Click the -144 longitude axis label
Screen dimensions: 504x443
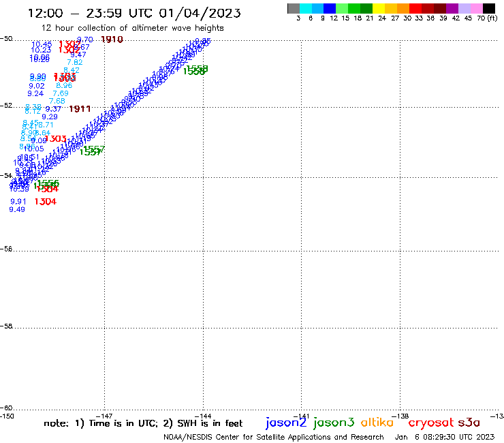tap(203, 416)
